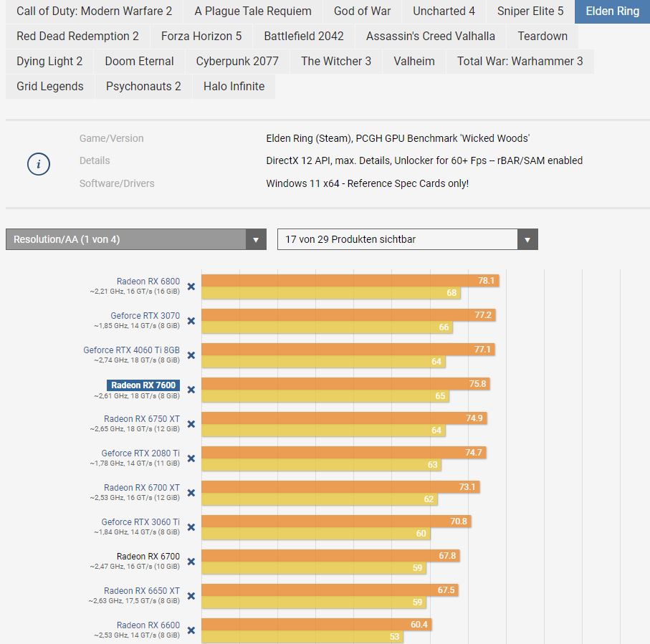Click the 'Windows 11 x64 - Reference Spec Cards only!' text
Viewport: 650px width, 644px height.
click(x=368, y=183)
